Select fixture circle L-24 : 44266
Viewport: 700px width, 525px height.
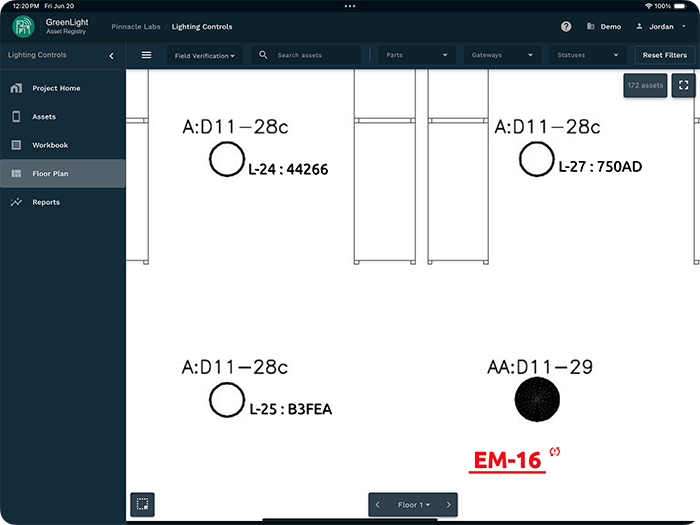click(227, 159)
